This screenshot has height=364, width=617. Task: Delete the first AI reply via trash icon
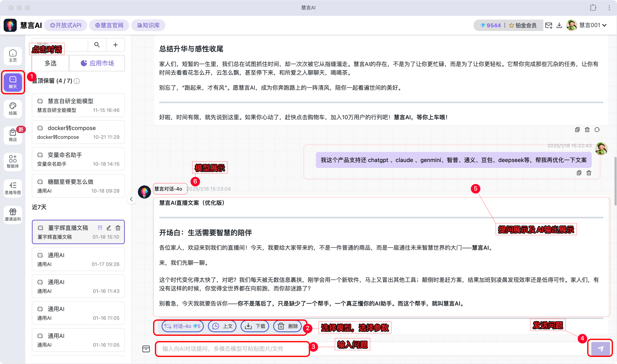pyautogui.click(x=587, y=129)
